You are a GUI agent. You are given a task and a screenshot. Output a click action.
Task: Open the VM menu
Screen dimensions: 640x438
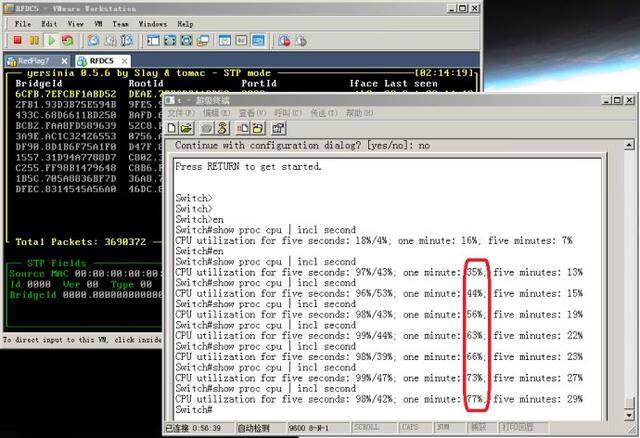(98, 24)
